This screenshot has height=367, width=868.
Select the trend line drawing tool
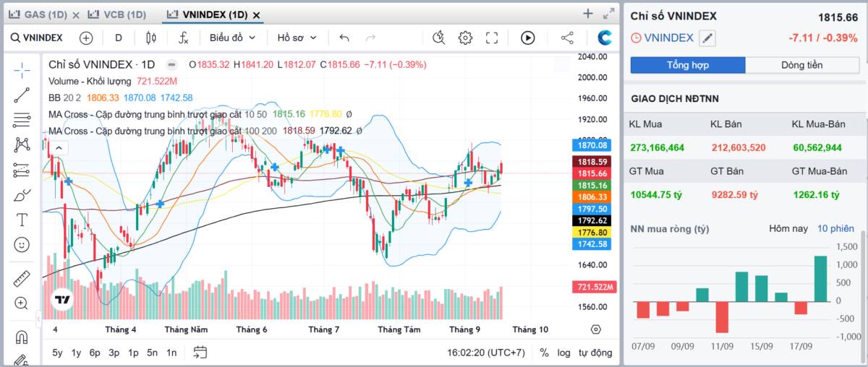22,95
